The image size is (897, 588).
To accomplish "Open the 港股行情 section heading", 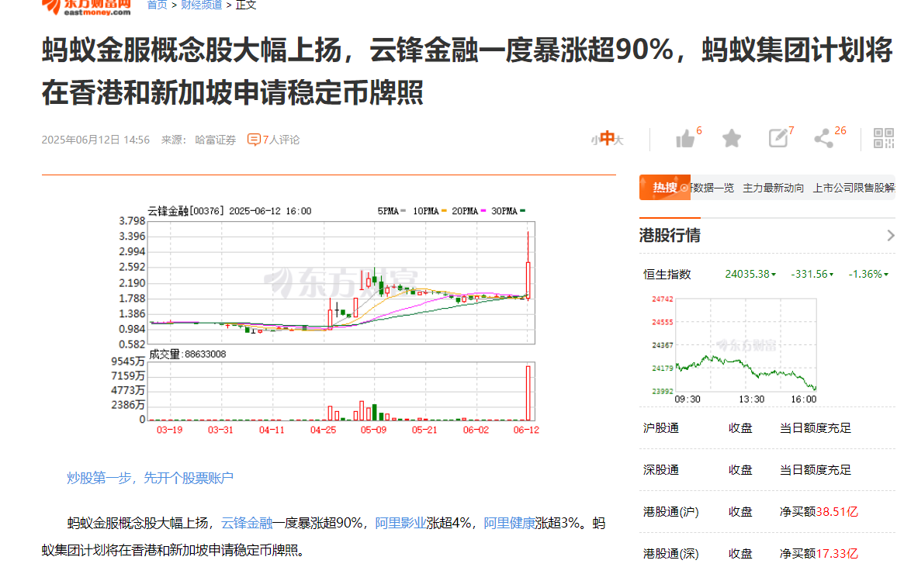I will click(x=670, y=235).
